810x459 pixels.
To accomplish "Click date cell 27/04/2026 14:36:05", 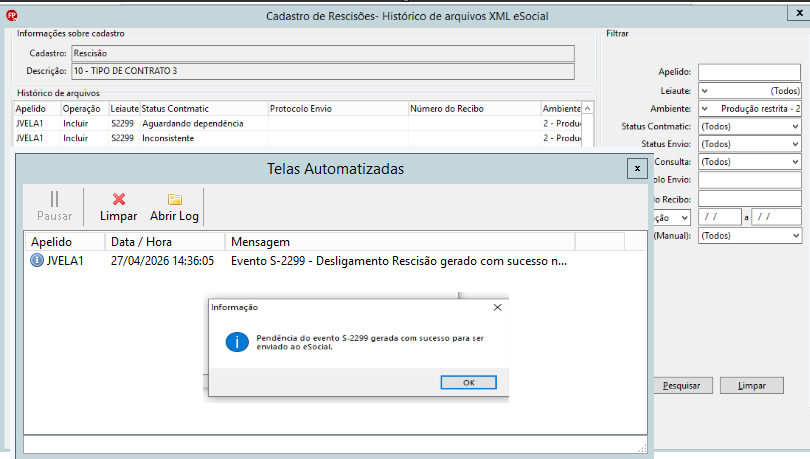I will (162, 261).
